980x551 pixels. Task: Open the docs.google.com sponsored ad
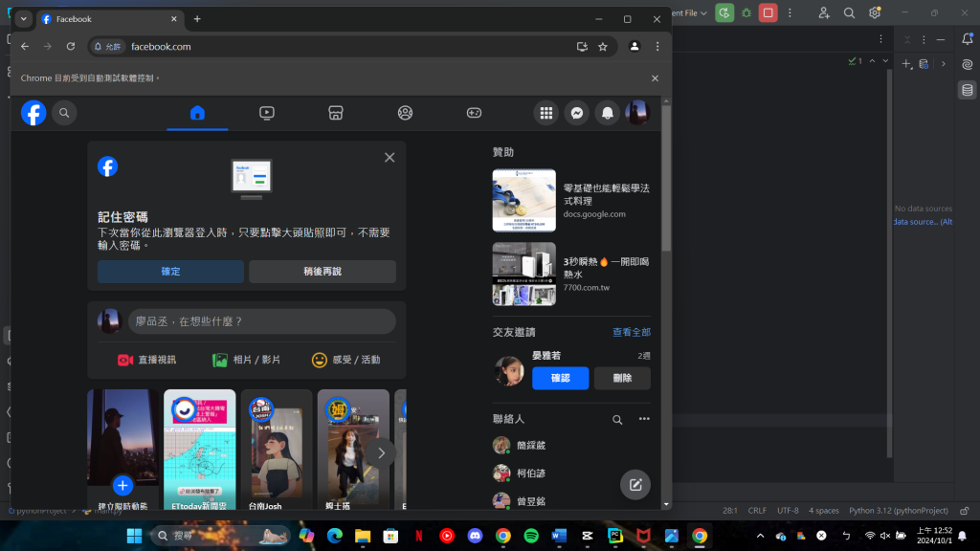571,201
